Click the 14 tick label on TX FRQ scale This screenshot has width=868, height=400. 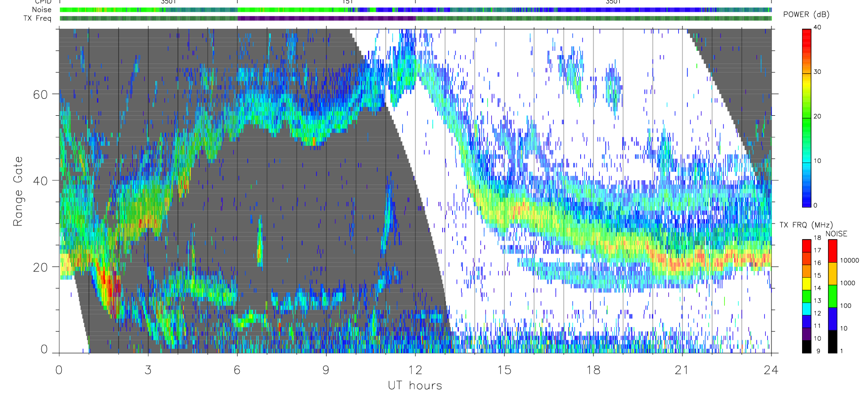pyautogui.click(x=817, y=288)
